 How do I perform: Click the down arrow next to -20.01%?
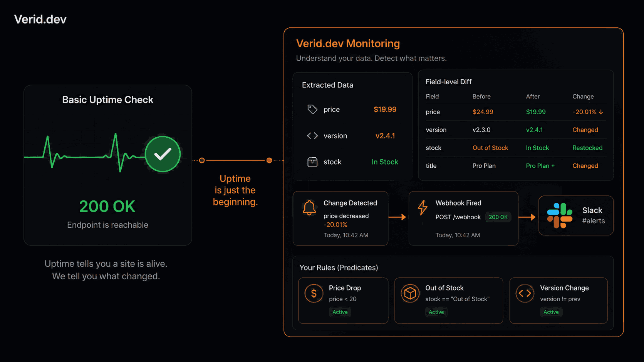click(601, 112)
